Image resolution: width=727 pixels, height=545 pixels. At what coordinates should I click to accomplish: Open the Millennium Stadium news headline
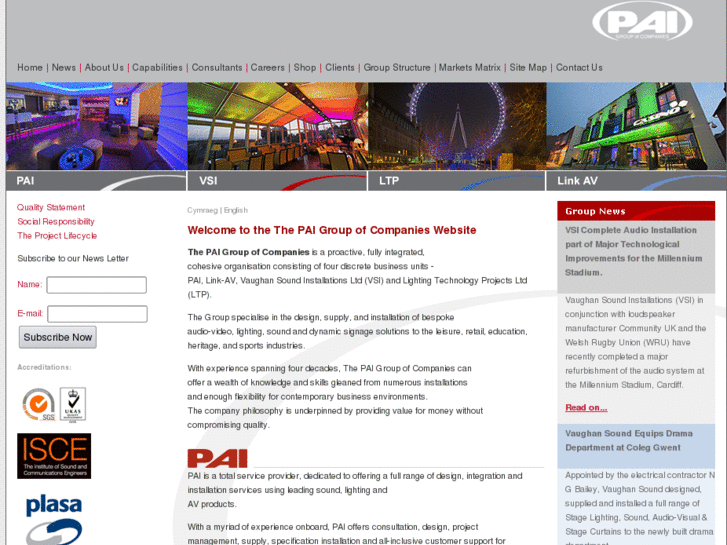click(x=634, y=251)
